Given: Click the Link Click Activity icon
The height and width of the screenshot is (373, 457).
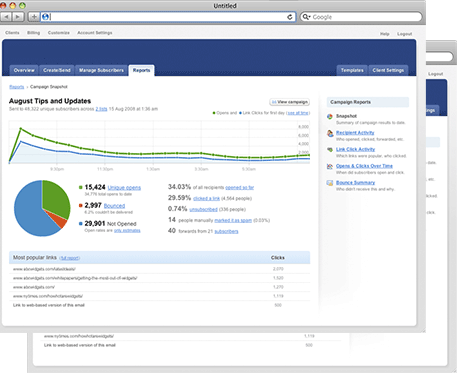Looking at the screenshot, I should click(330, 150).
